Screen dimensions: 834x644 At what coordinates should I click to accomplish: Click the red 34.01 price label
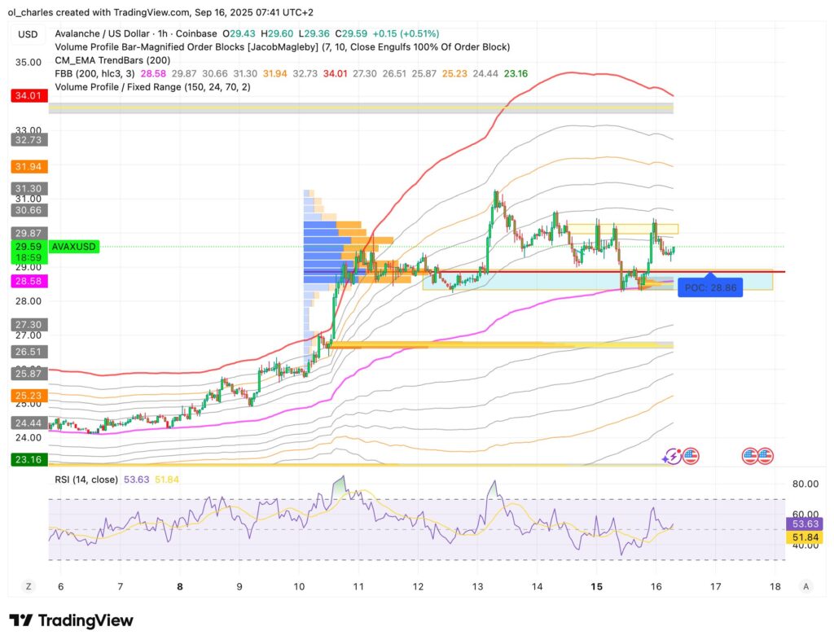29,96
